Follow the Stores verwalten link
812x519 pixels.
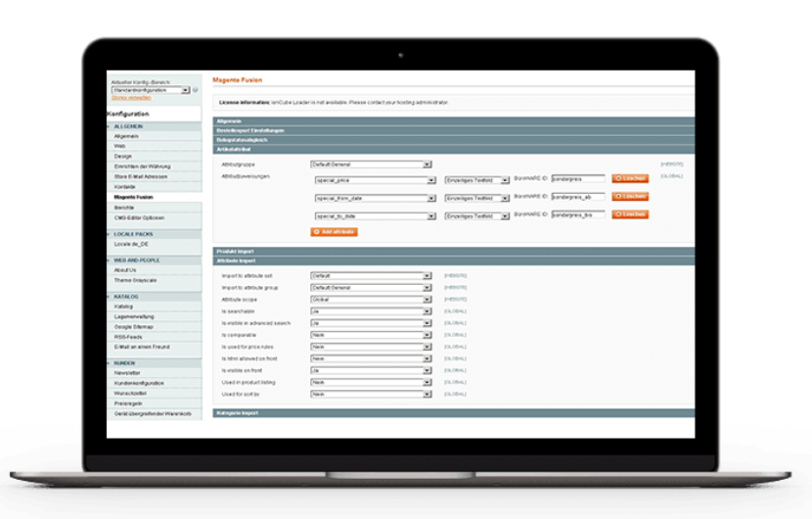(131, 98)
